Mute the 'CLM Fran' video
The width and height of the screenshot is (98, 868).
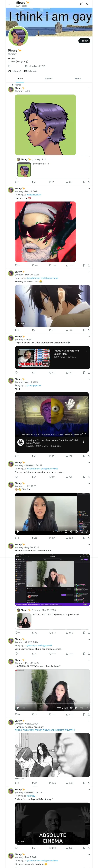(x=71, y=531)
